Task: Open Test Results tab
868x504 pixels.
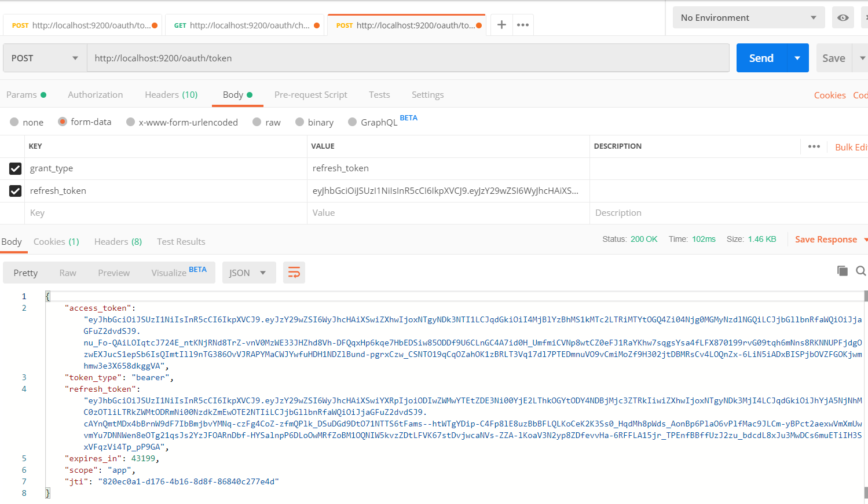Action: (x=181, y=242)
